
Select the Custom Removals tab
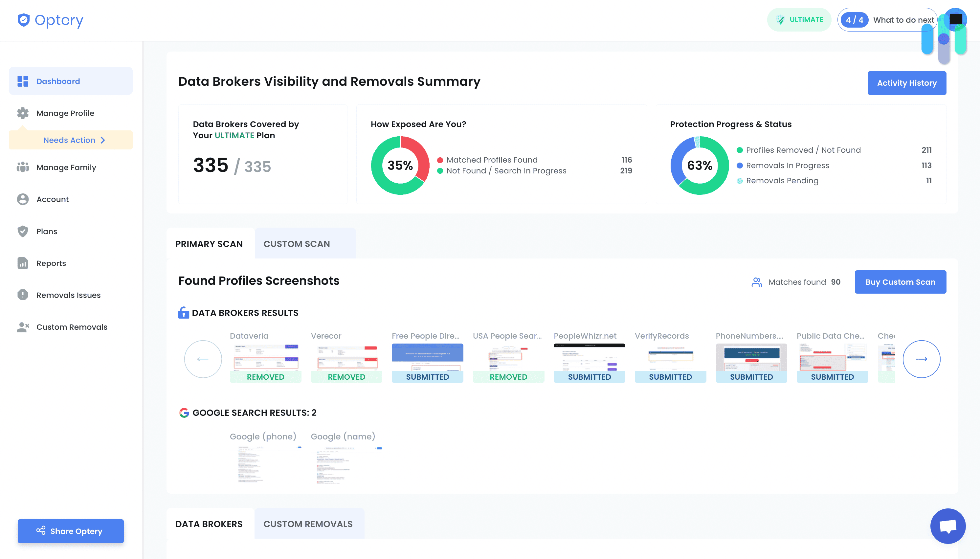pyautogui.click(x=308, y=524)
